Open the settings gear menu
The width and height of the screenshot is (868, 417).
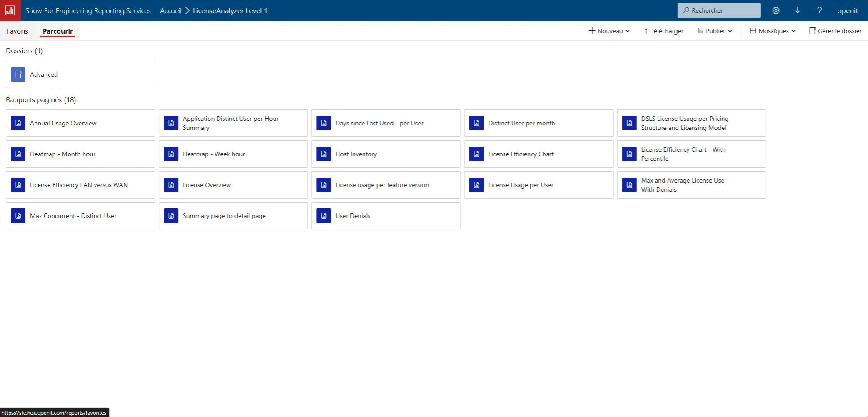point(776,10)
